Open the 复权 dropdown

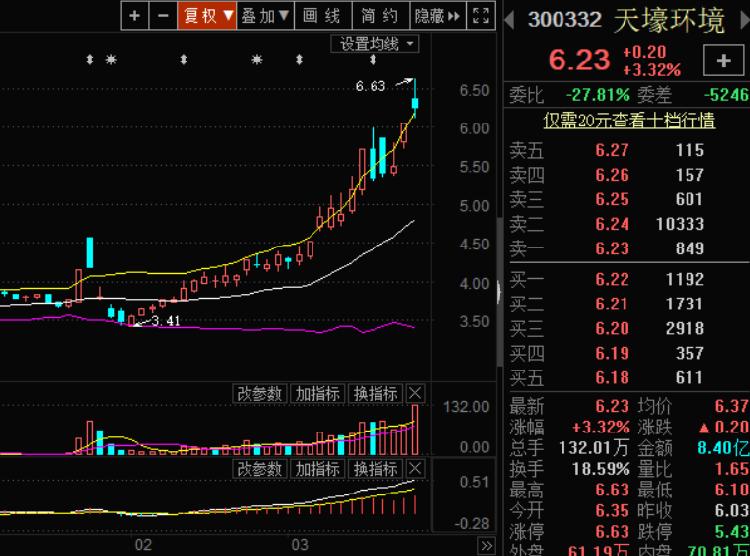coord(207,15)
